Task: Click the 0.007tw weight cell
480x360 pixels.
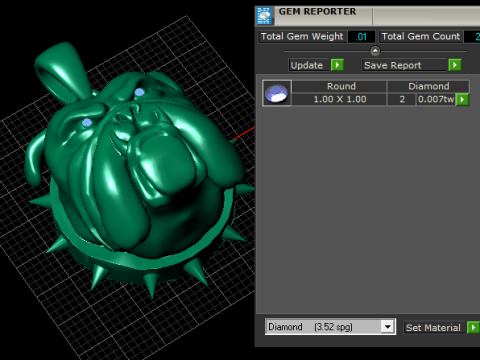Action: (436, 99)
